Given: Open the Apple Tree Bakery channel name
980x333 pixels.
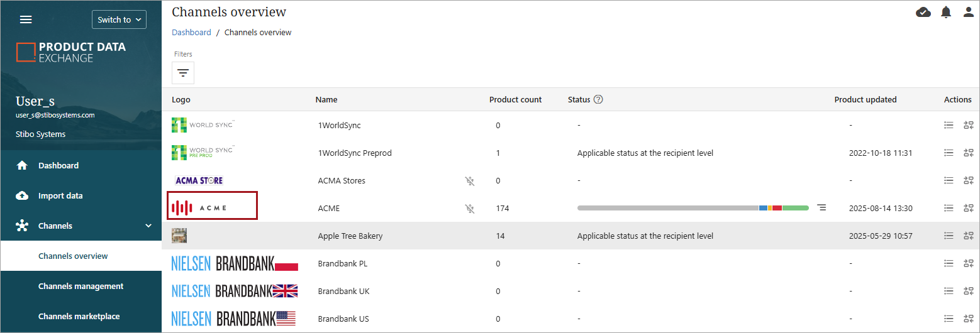Looking at the screenshot, I should point(350,236).
